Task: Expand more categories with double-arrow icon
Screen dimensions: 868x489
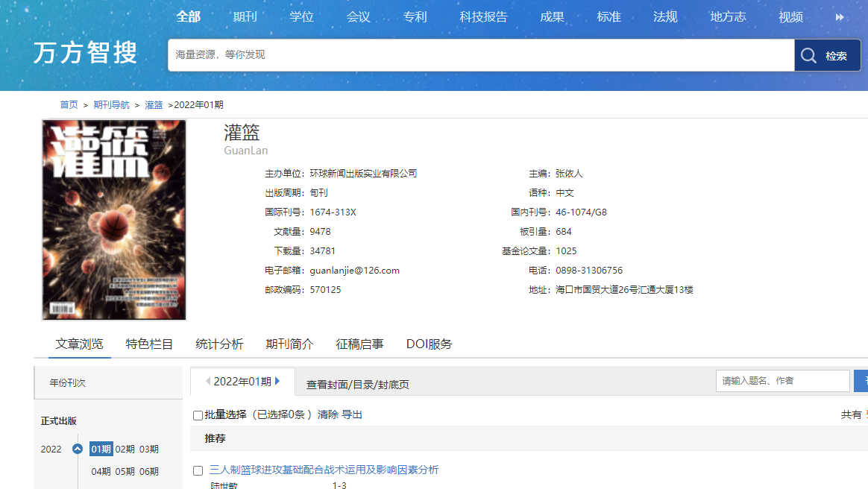Action: pyautogui.click(x=840, y=17)
